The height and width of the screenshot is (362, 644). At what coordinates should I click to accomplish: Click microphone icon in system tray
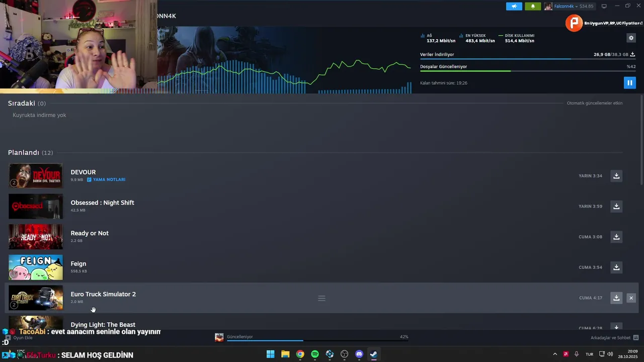pos(577,354)
